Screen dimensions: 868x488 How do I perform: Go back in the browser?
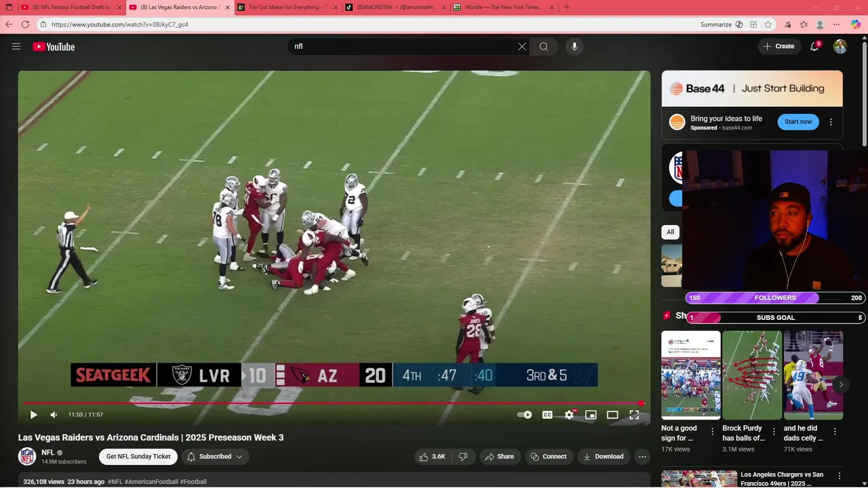click(9, 24)
